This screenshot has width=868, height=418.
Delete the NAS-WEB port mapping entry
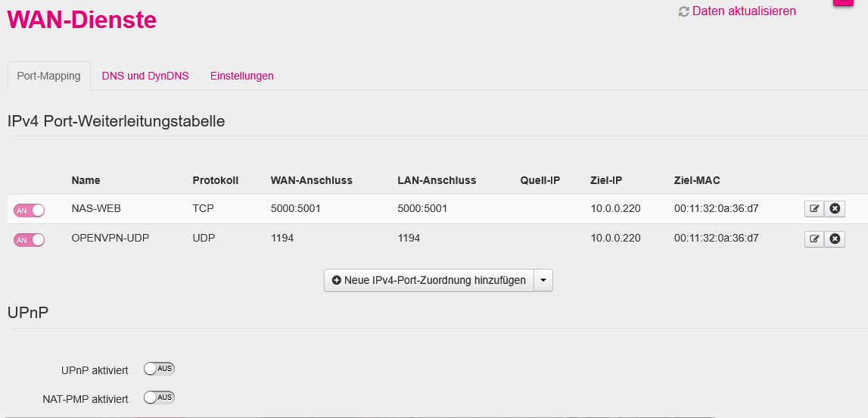click(x=835, y=209)
